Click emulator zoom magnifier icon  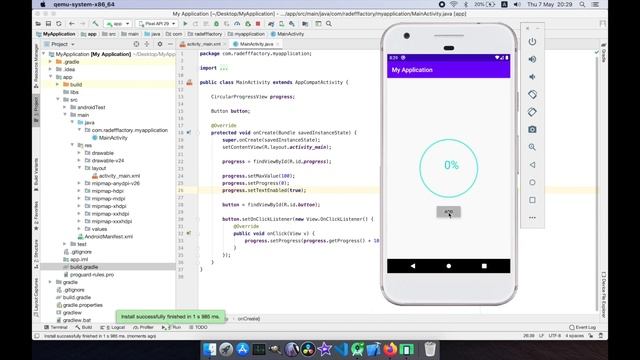click(x=532, y=147)
